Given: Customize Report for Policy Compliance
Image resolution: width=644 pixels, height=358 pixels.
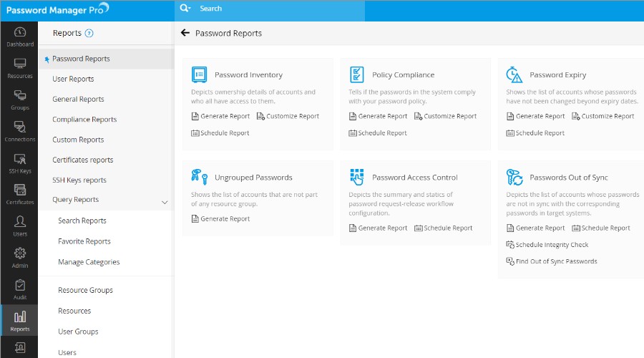Looking at the screenshot, I should click(x=446, y=116).
